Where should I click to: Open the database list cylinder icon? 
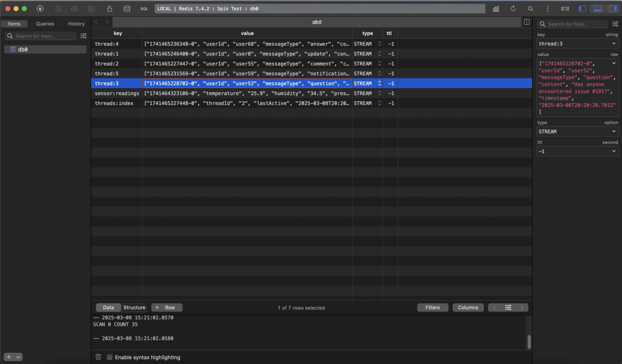pyautogui.click(x=127, y=8)
